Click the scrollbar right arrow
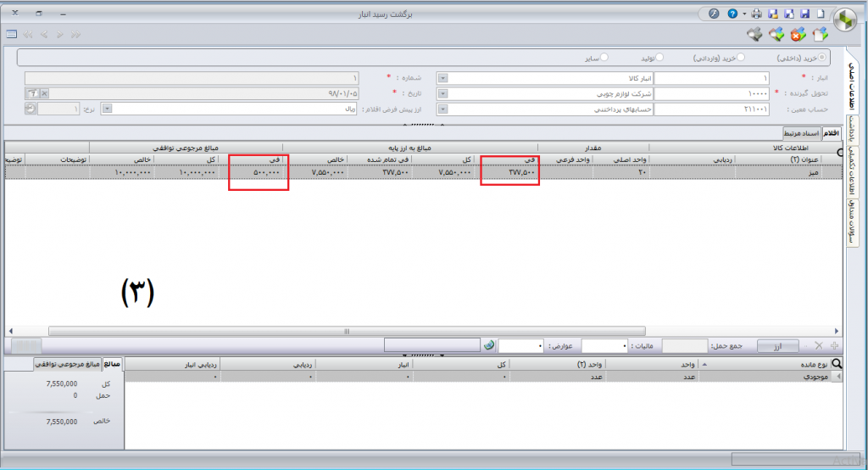The image size is (868, 470). (x=837, y=331)
